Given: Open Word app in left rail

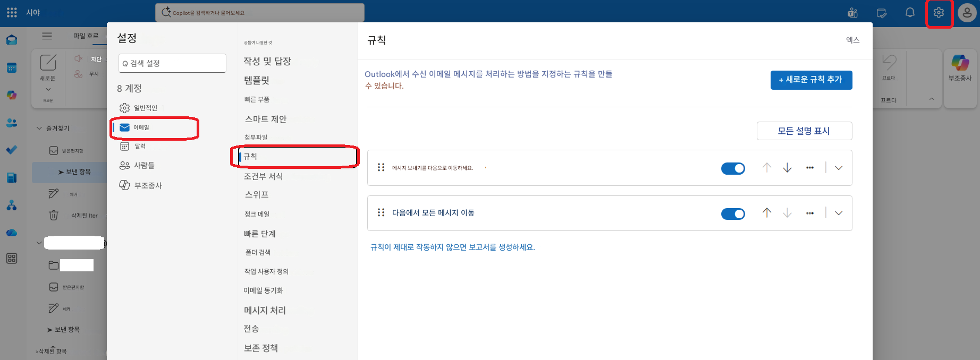Looking at the screenshot, I should pyautogui.click(x=12, y=177).
